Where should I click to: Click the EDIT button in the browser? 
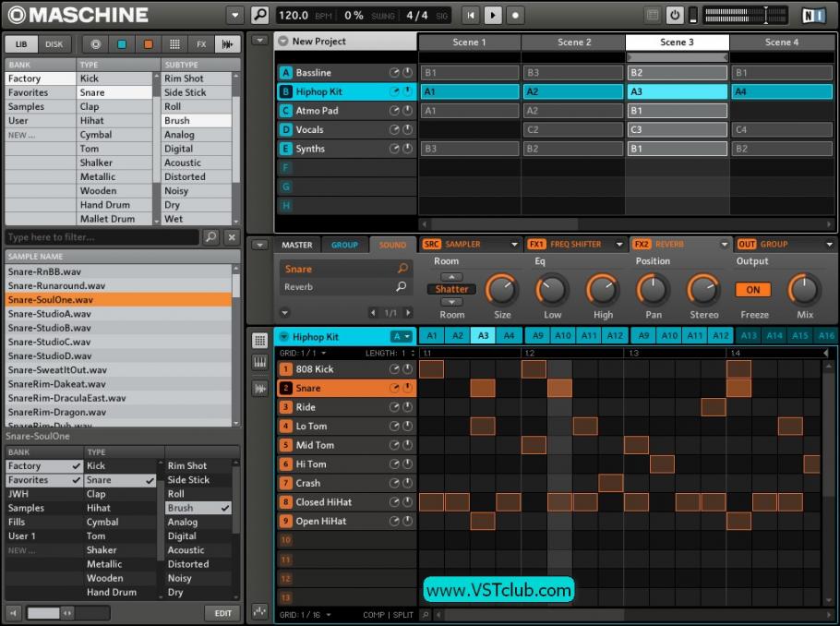(222, 612)
